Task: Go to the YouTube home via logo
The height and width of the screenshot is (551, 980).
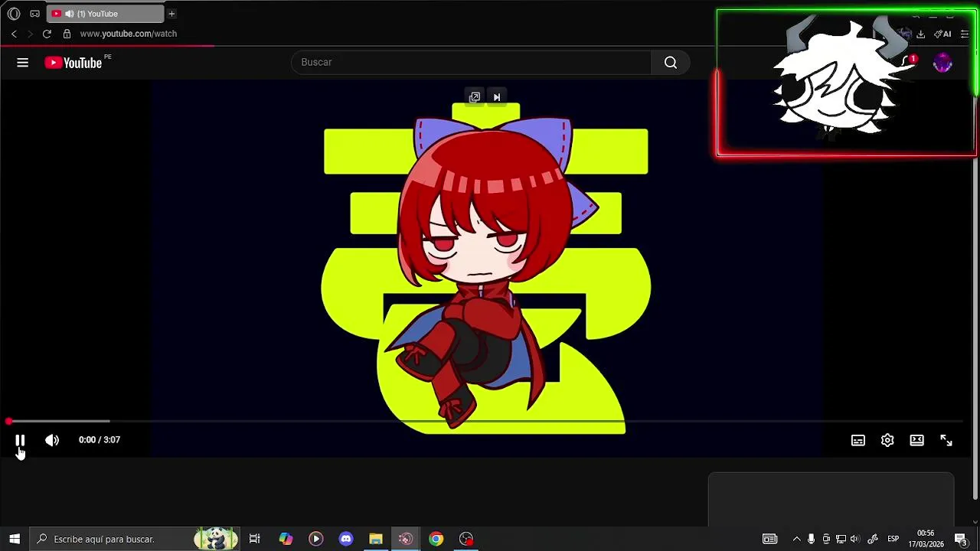Action: tap(73, 63)
